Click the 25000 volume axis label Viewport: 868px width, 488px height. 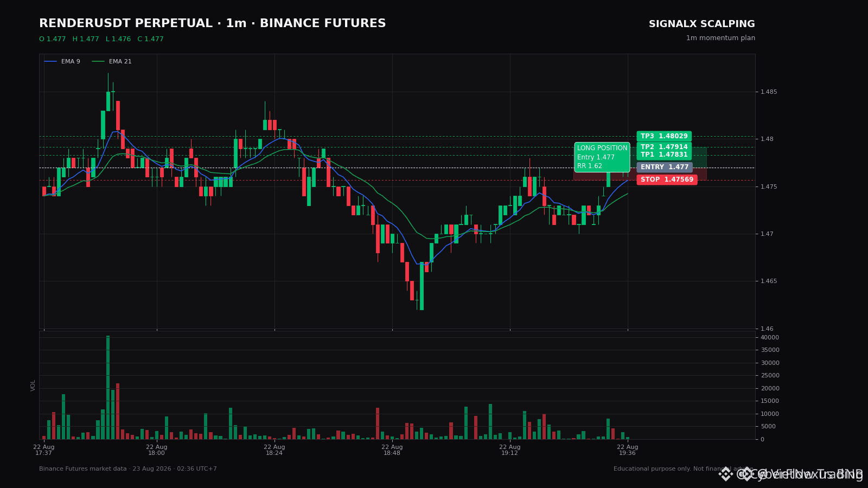pyautogui.click(x=770, y=376)
